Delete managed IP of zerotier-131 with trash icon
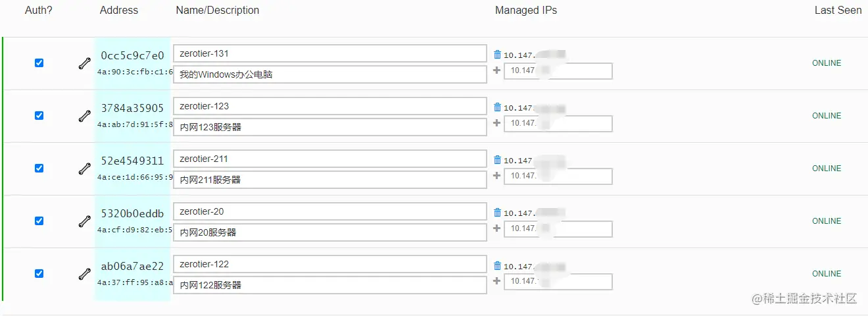 pos(497,55)
